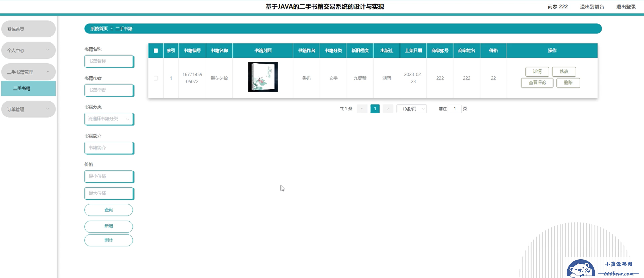
Task: Click the 商家姓名 column header
Action: point(467,51)
